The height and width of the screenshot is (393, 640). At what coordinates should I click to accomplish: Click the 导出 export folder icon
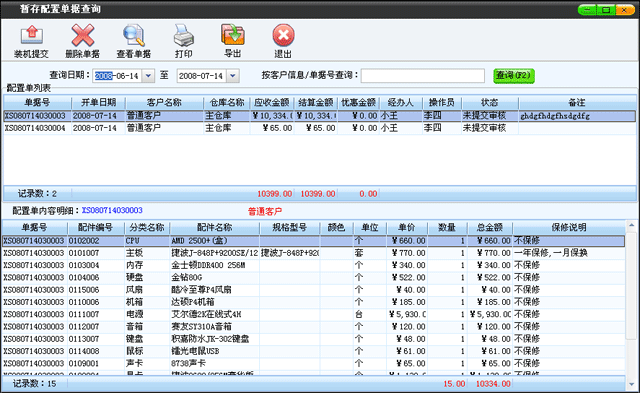[x=233, y=34]
